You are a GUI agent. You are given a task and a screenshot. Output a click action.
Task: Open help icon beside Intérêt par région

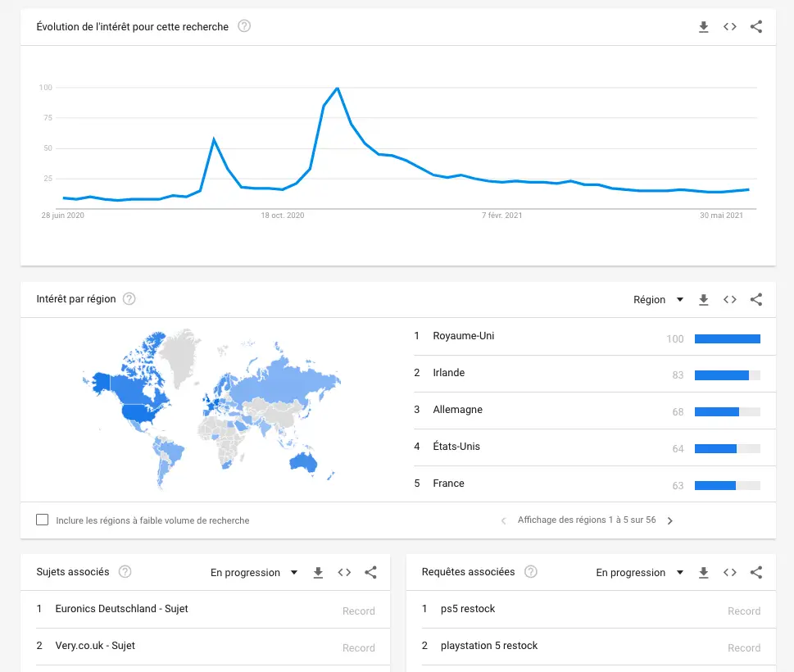(x=129, y=299)
